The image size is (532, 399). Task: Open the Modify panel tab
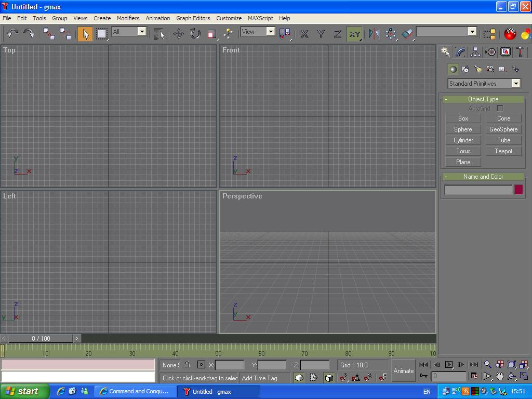click(x=460, y=52)
